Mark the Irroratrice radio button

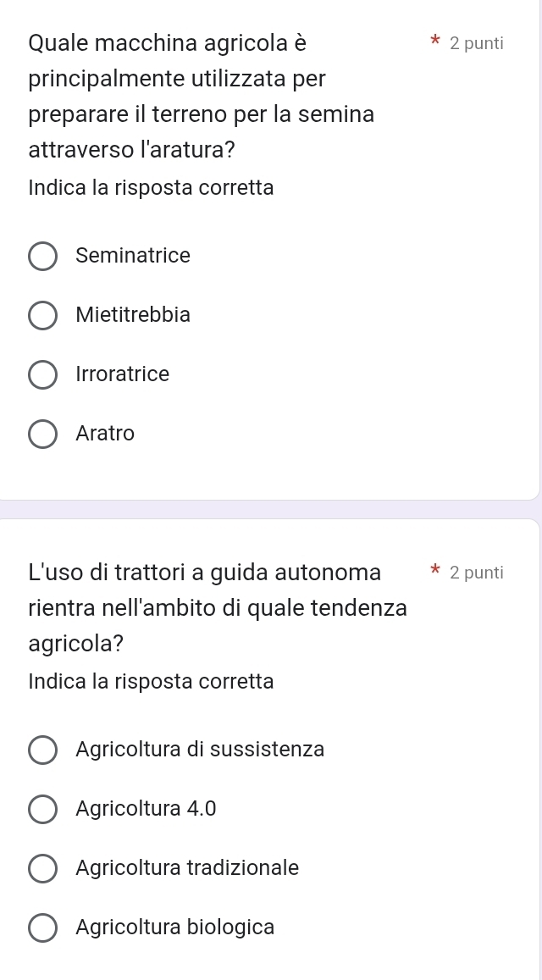(43, 374)
